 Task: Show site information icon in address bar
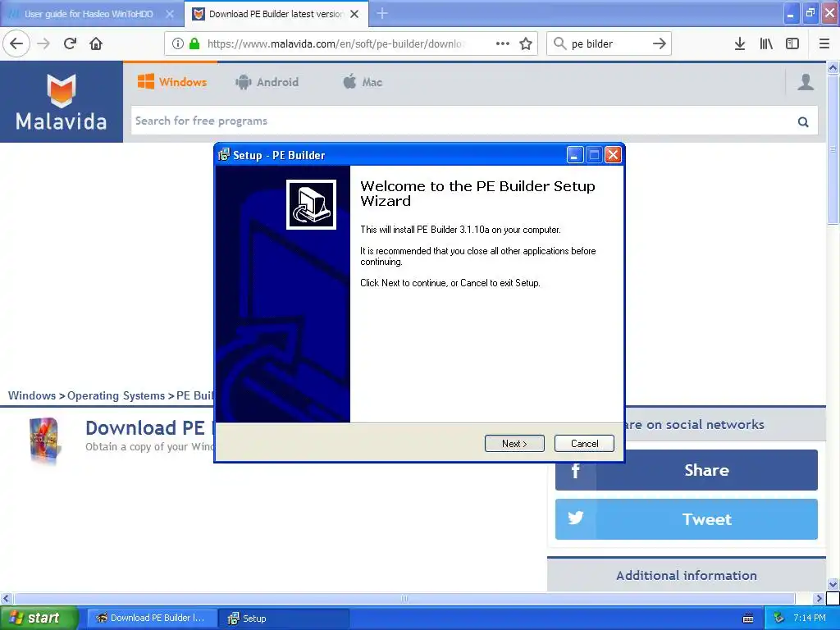coord(178,44)
